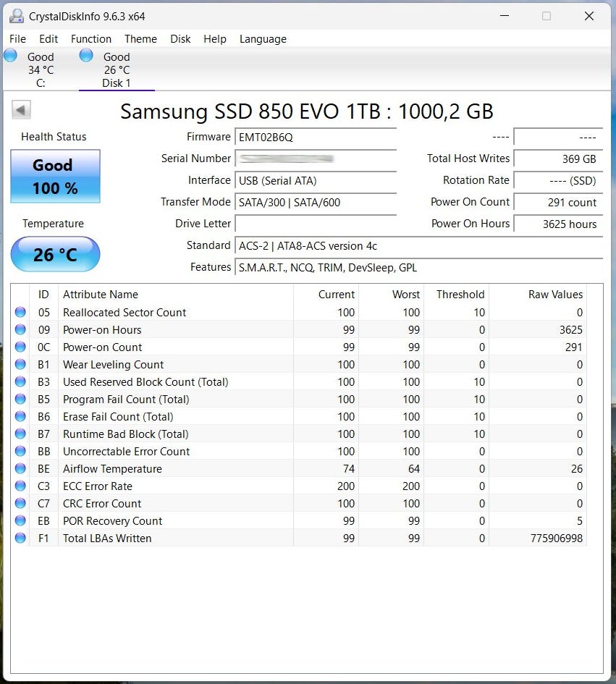Select the CRC Error Count attribute name

(x=102, y=503)
